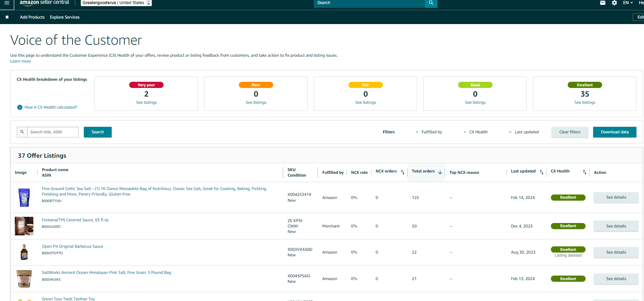Image resolution: width=644 pixels, height=301 pixels.
Task: Click the Feb 14, 2024 date cell
Action: 523,198
